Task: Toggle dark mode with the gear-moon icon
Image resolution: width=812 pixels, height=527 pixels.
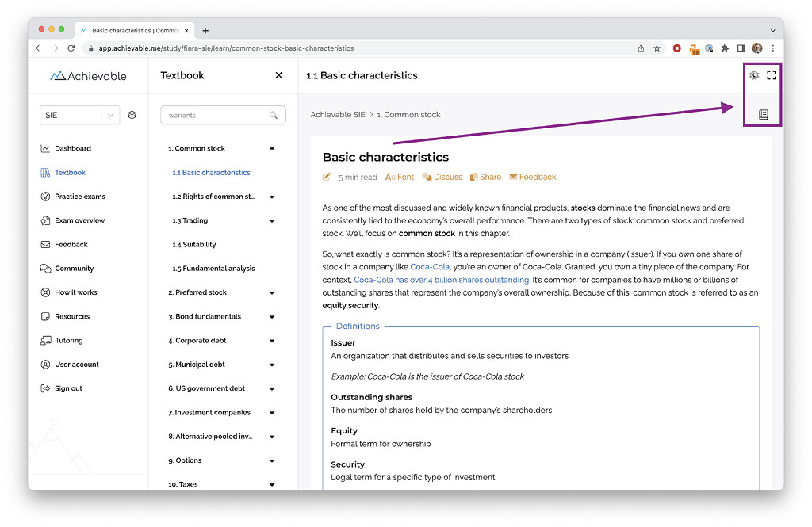Action: point(753,75)
